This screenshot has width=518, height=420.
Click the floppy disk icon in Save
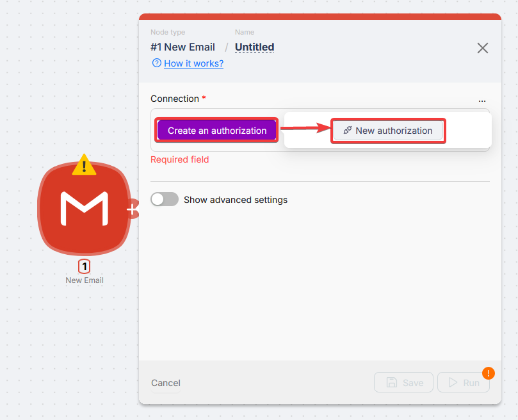pyautogui.click(x=392, y=383)
